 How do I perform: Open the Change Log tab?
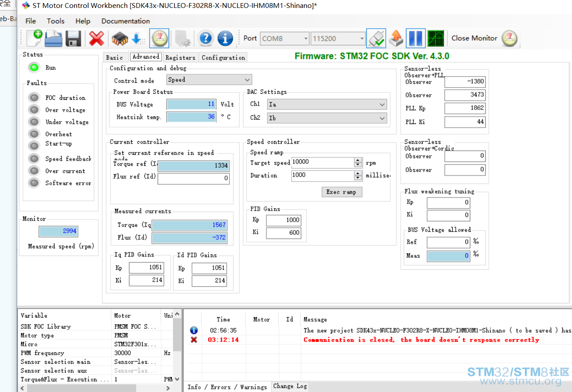290,386
